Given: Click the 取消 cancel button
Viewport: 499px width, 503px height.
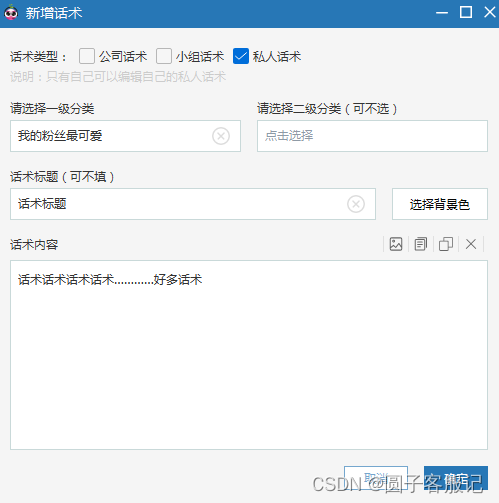Looking at the screenshot, I should [x=376, y=478].
